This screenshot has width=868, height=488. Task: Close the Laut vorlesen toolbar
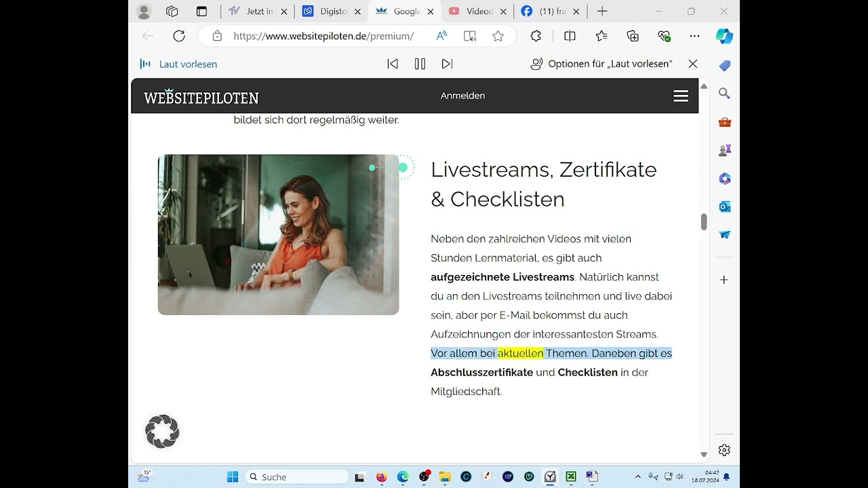tap(692, 64)
